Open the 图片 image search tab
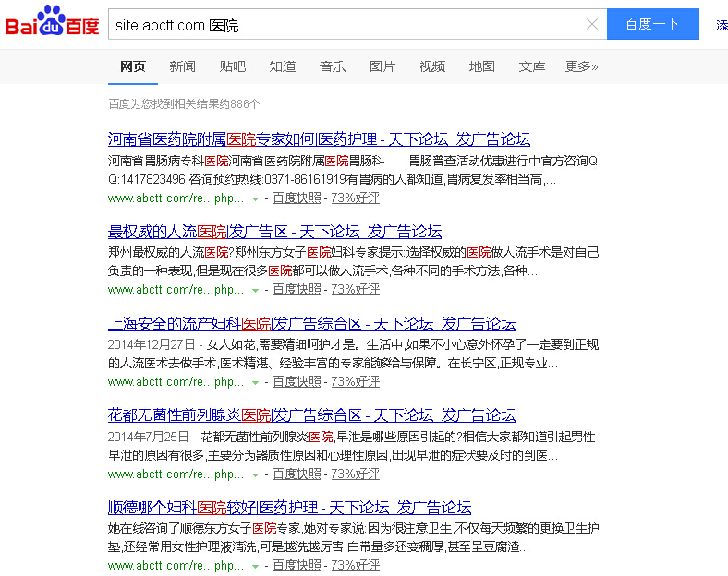Image resolution: width=728 pixels, height=576 pixels. (x=382, y=66)
